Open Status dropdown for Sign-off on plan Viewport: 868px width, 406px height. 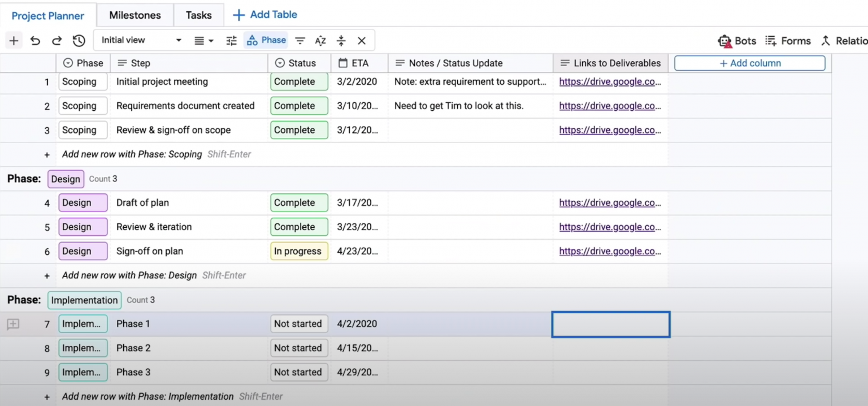(298, 251)
